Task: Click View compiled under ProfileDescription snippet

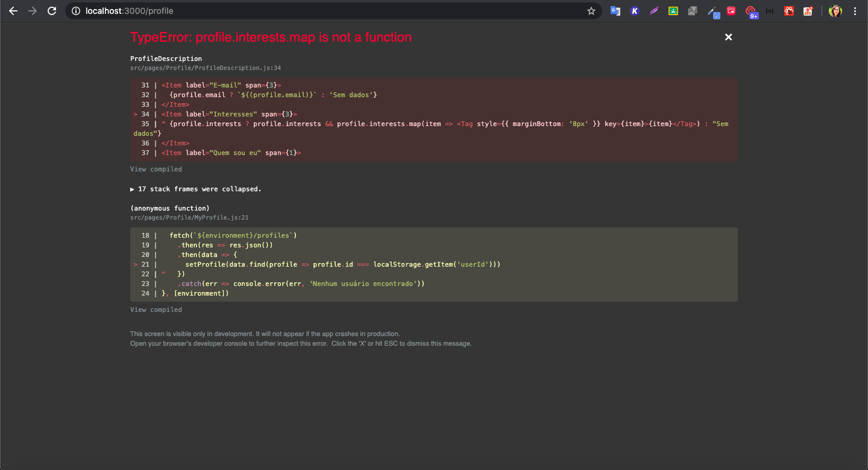Action: click(156, 169)
